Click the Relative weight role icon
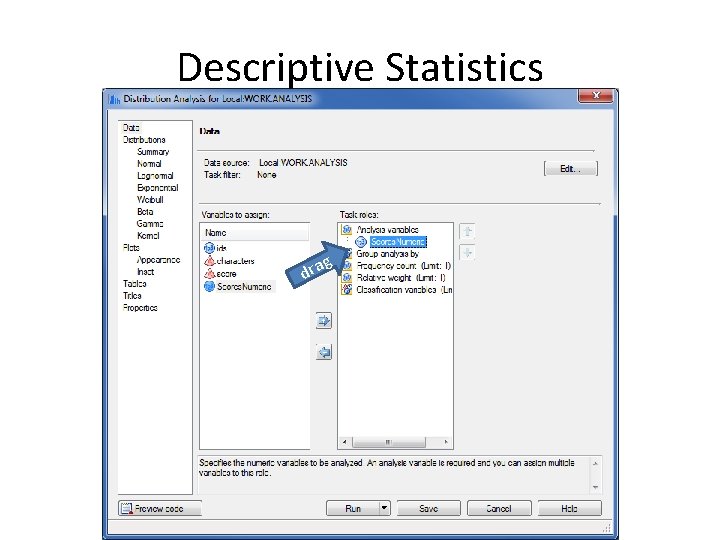 click(x=347, y=277)
